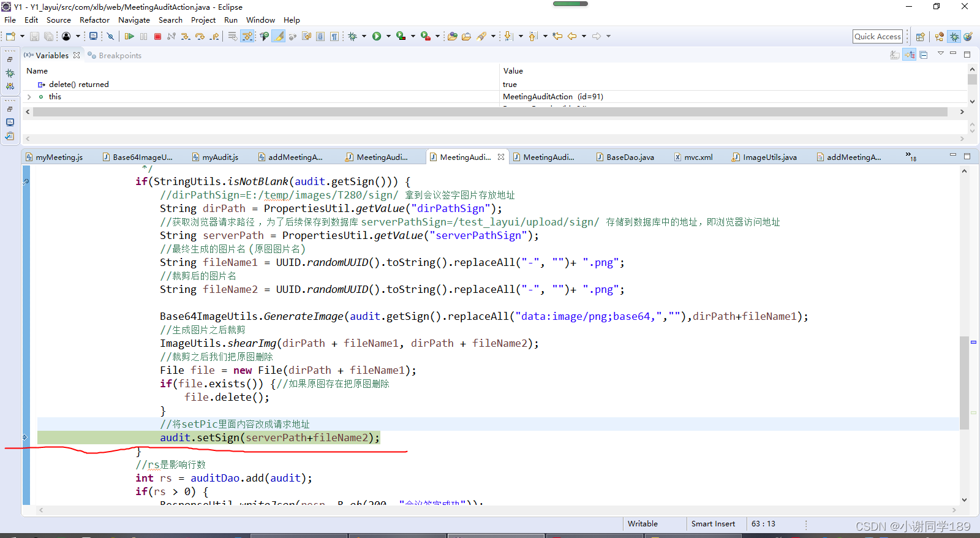Image resolution: width=980 pixels, height=538 pixels.
Task: Open the Debug configurations dropdown arrow
Action: pos(364,36)
